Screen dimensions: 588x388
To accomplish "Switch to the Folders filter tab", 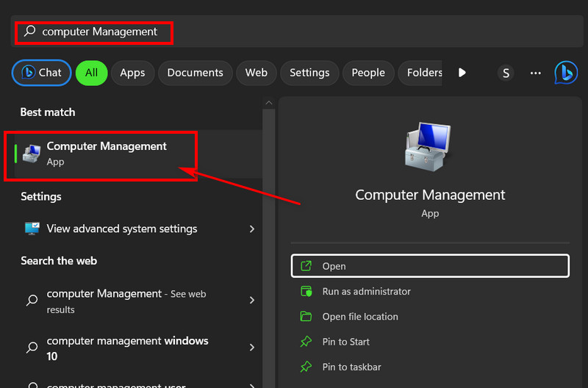I will (420, 73).
